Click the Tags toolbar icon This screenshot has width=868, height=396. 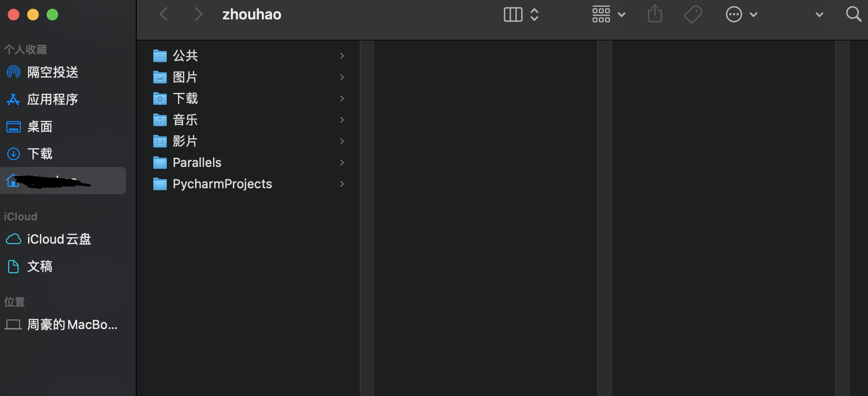(x=693, y=15)
